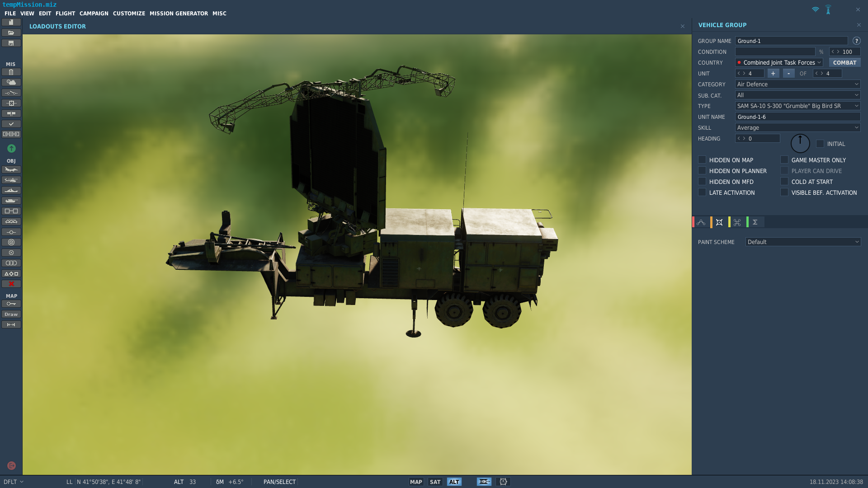Switch to the Sigma summary tab
Image resolution: width=868 pixels, height=488 pixels.
point(755,222)
